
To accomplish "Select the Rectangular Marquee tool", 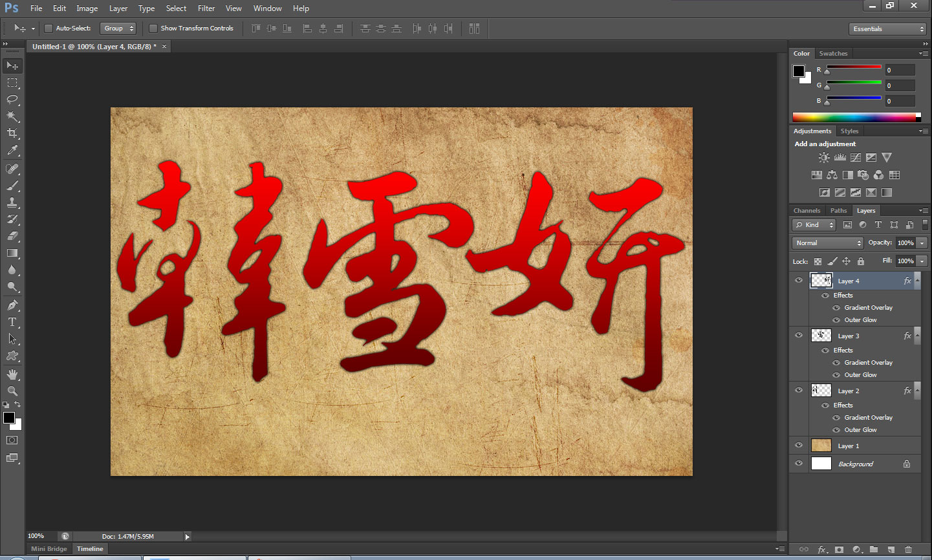I will [x=12, y=83].
